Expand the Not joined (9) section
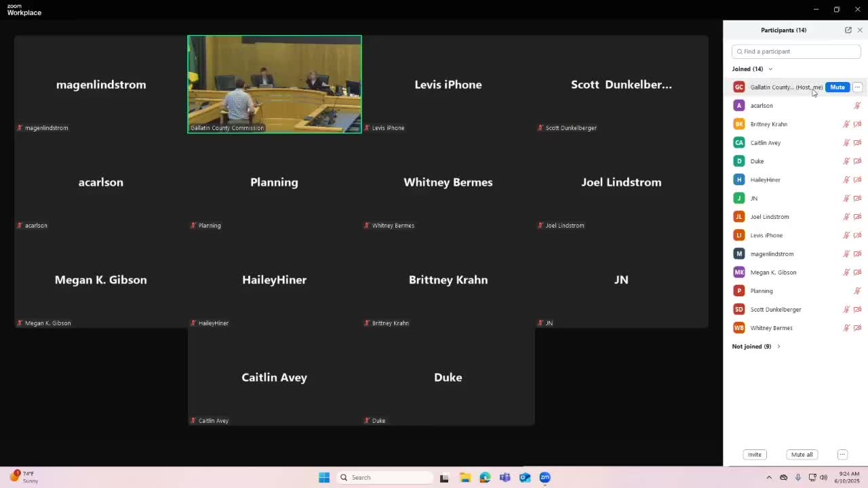868x488 pixels. pyautogui.click(x=778, y=346)
